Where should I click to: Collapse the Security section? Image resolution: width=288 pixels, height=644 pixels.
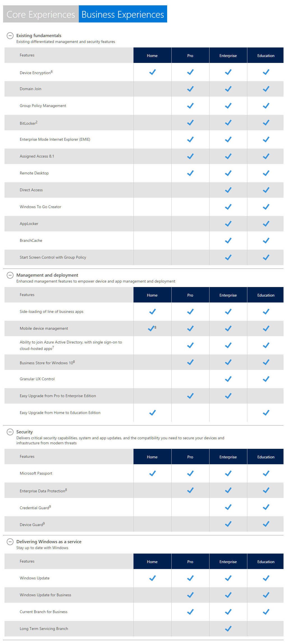(10, 432)
